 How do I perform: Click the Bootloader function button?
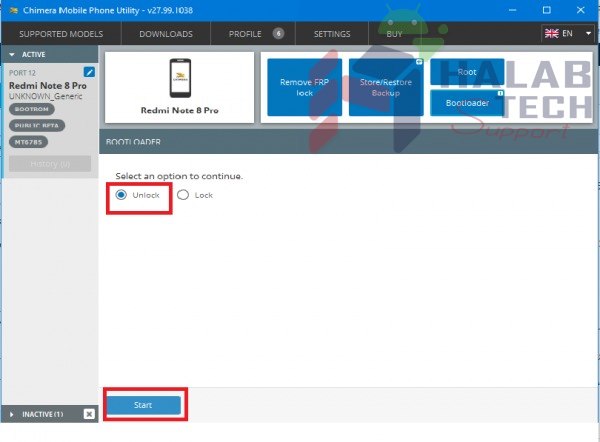467,103
